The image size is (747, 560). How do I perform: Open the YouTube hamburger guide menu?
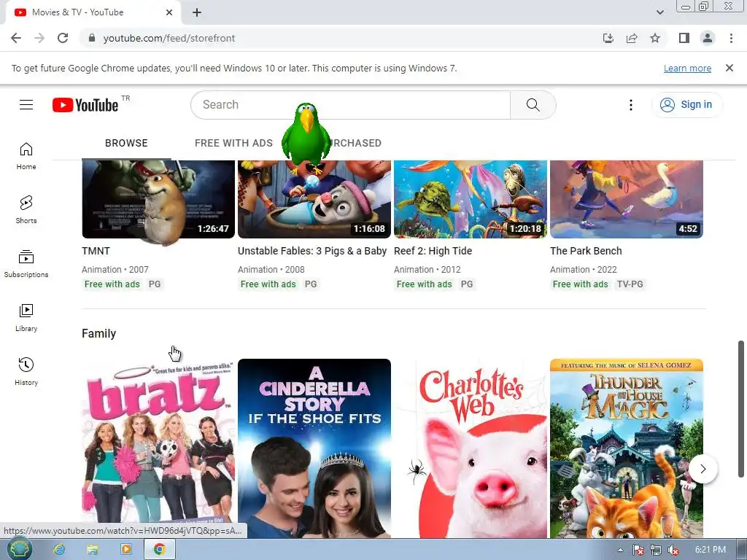26,105
